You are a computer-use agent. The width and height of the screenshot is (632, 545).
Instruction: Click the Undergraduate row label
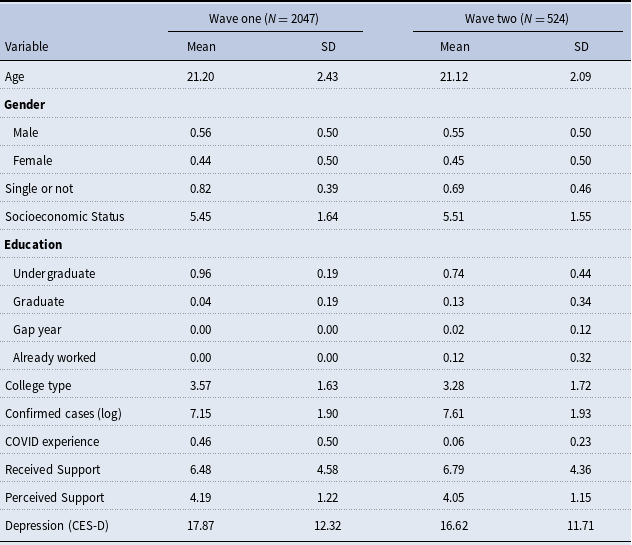(x=54, y=274)
